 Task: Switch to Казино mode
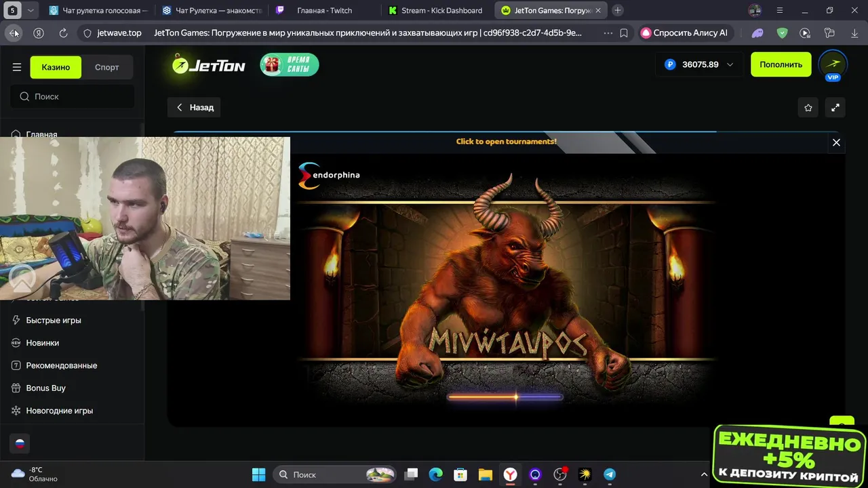coord(56,67)
